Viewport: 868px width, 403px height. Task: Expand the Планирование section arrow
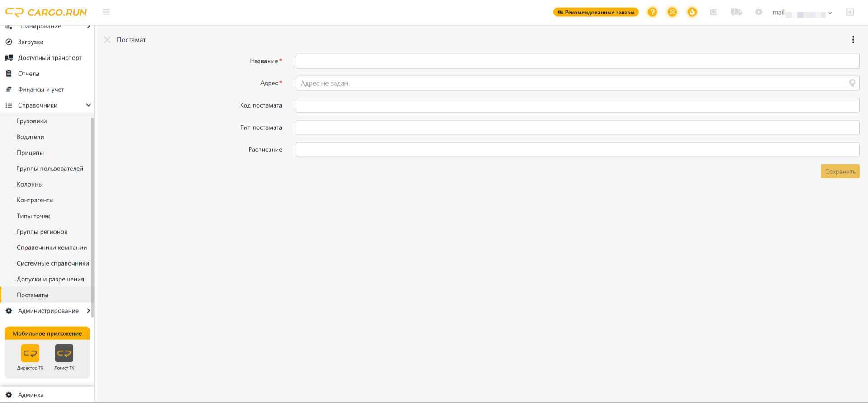coord(88,27)
